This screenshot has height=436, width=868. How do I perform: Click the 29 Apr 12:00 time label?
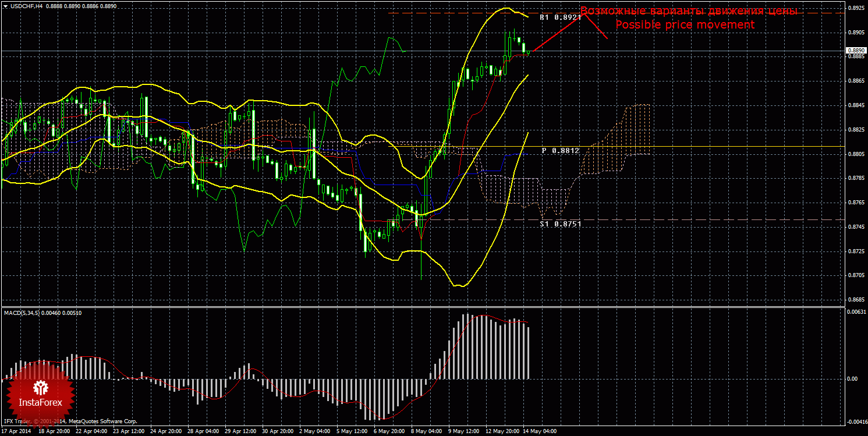[x=242, y=432]
